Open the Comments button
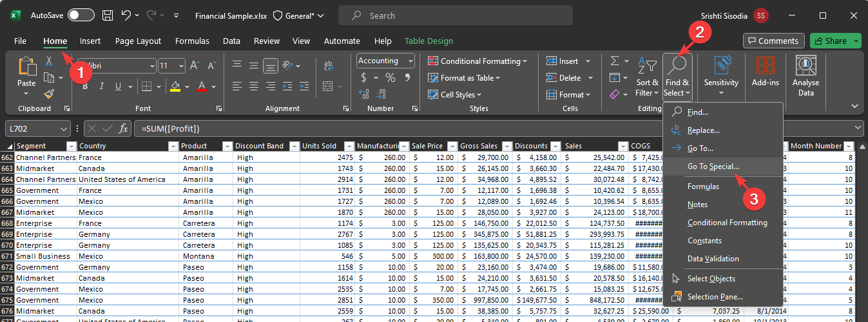The height and width of the screenshot is (322, 868). tap(773, 41)
